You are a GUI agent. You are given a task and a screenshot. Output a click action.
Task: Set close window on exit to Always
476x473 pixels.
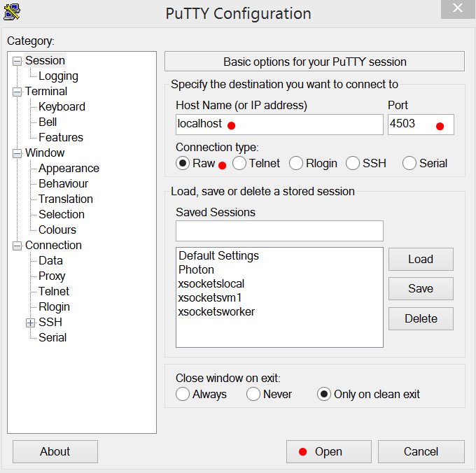pyautogui.click(x=183, y=394)
